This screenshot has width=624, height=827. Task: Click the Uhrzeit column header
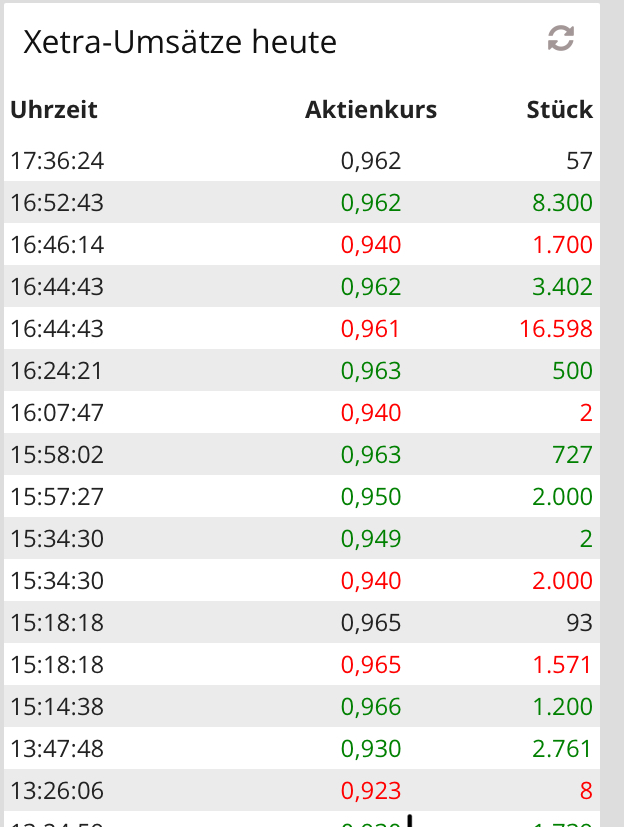point(54,110)
